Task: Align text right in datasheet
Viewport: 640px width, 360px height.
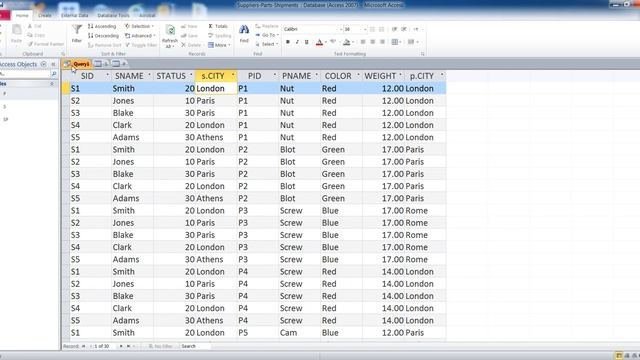Action: (x=382, y=42)
